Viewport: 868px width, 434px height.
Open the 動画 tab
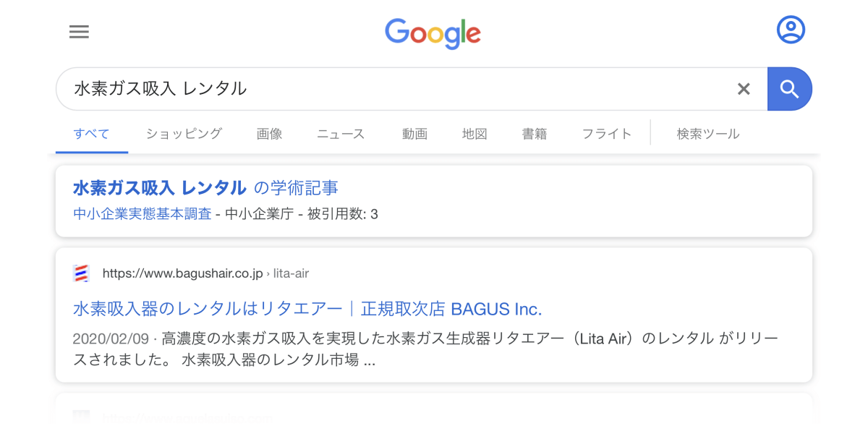click(x=414, y=134)
